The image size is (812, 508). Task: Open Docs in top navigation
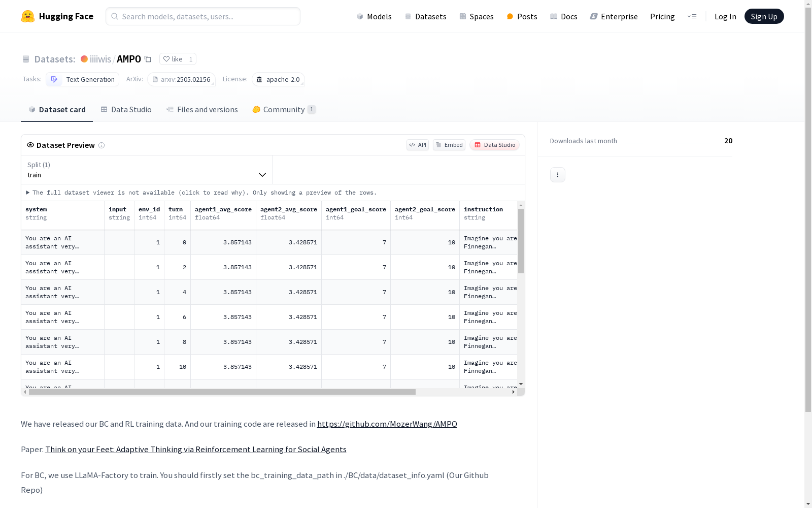click(564, 16)
